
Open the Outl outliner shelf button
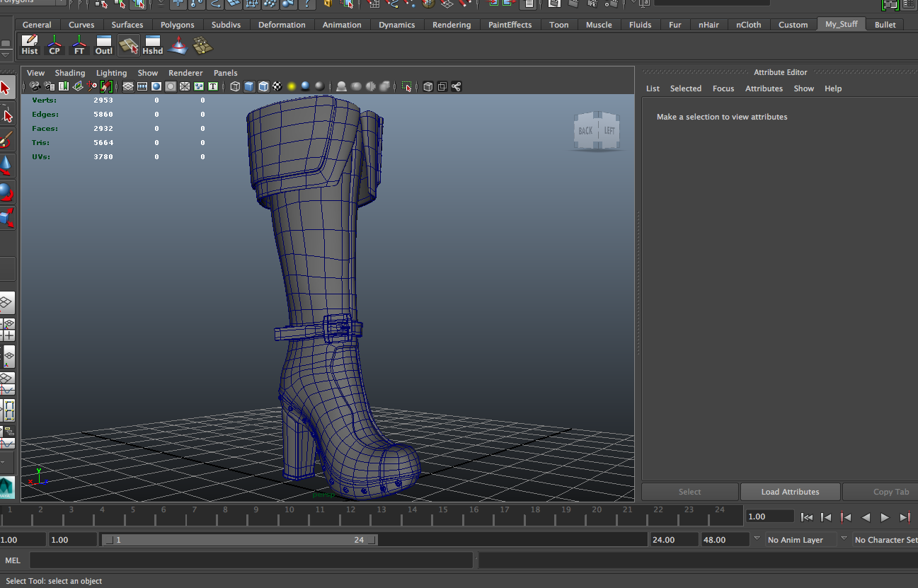pyautogui.click(x=104, y=45)
